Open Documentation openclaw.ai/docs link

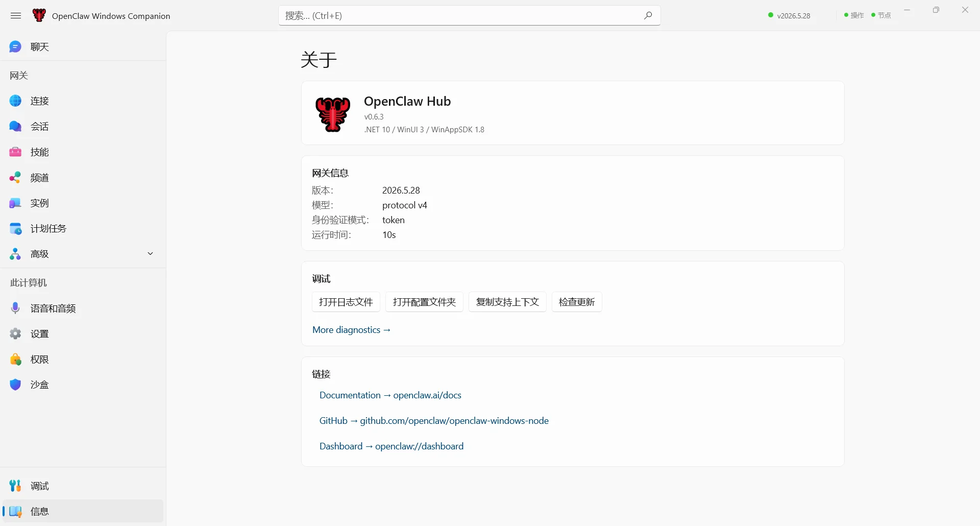pos(390,395)
